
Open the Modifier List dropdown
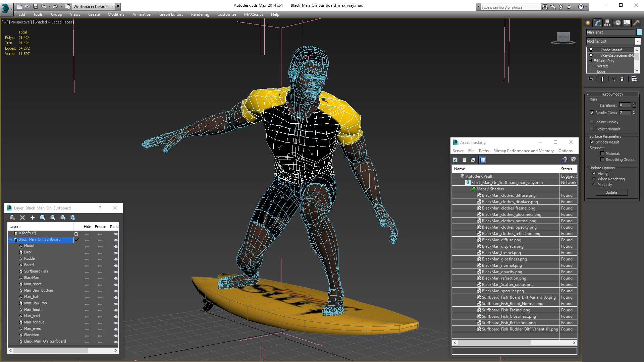(x=638, y=41)
